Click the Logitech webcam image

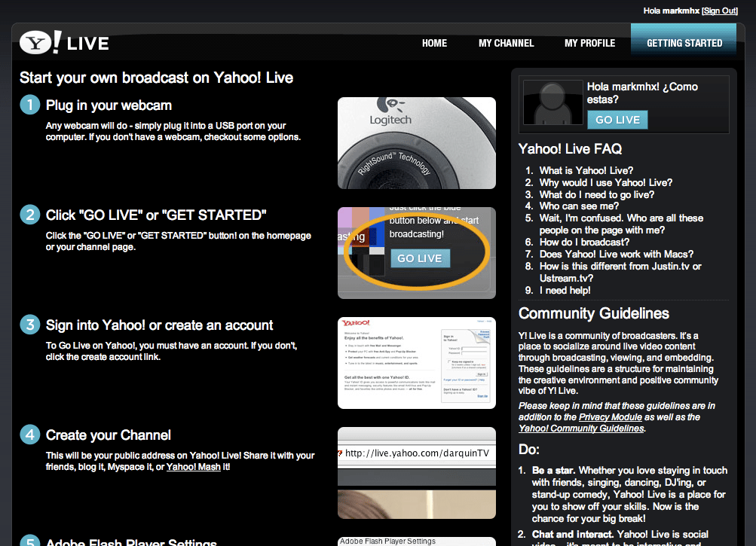click(x=417, y=143)
